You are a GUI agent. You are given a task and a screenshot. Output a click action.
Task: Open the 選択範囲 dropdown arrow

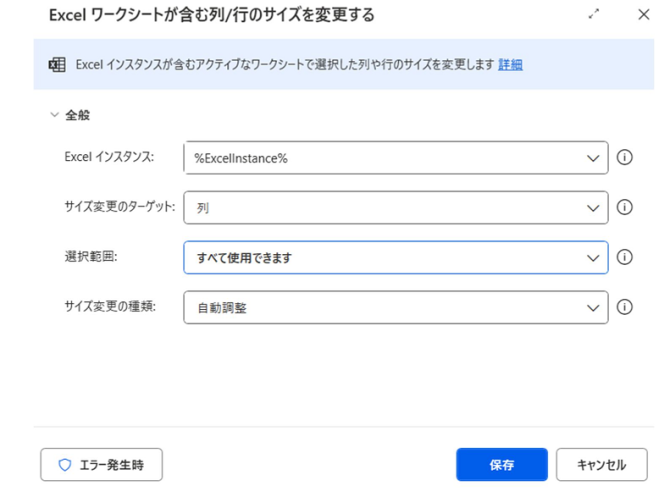point(593,258)
